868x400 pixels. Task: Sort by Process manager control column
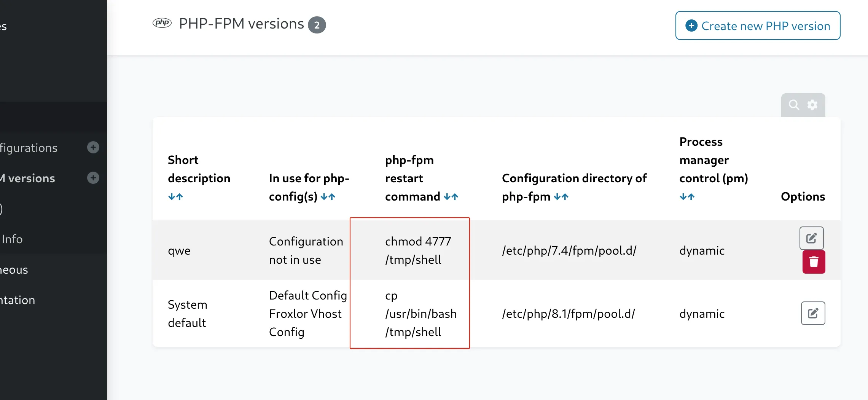[687, 197]
